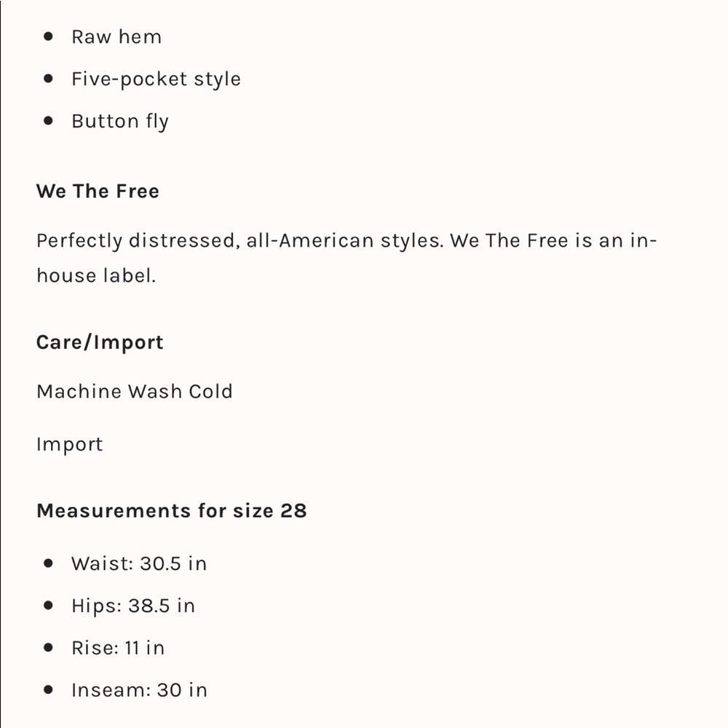This screenshot has width=728, height=728.
Task: Click the 'Button fly' list item
Action: (120, 121)
